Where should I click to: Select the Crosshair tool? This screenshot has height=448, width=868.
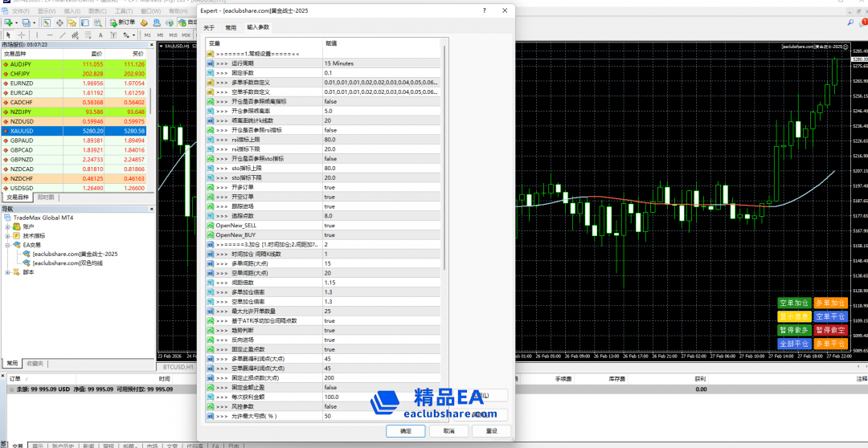pyautogui.click(x=23, y=35)
